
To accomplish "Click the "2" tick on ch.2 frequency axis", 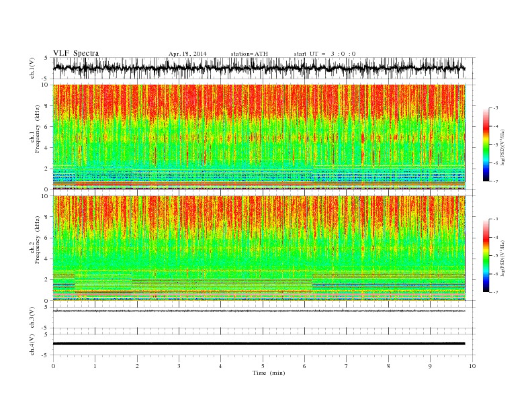I will click(x=46, y=280).
